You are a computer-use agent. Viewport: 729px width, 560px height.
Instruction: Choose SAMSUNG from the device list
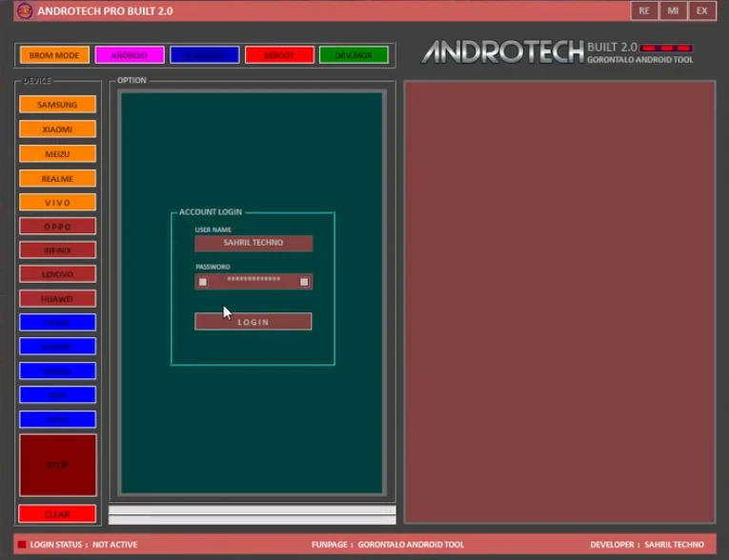pos(57,105)
